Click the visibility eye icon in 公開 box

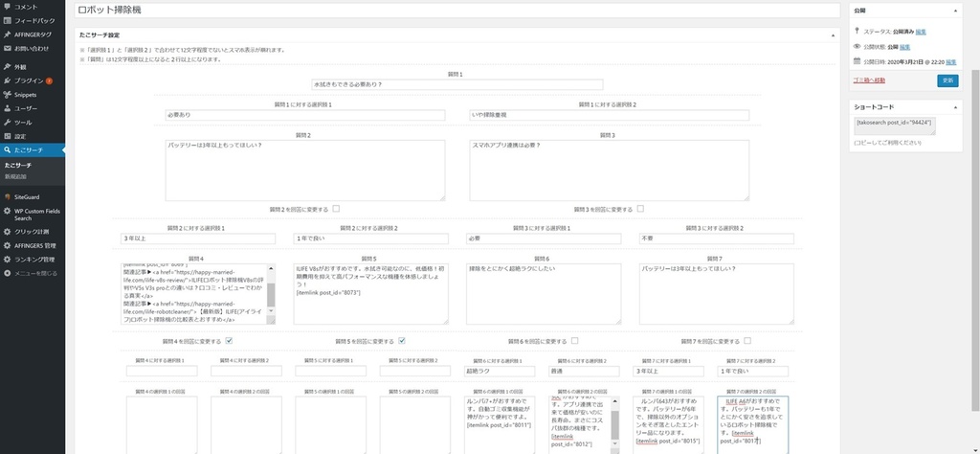click(857, 46)
